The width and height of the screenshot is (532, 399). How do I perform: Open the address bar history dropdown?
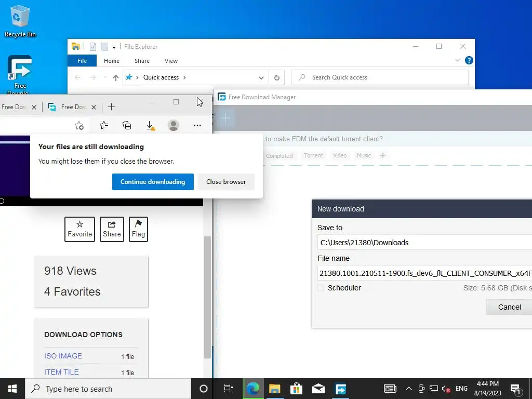(x=261, y=78)
